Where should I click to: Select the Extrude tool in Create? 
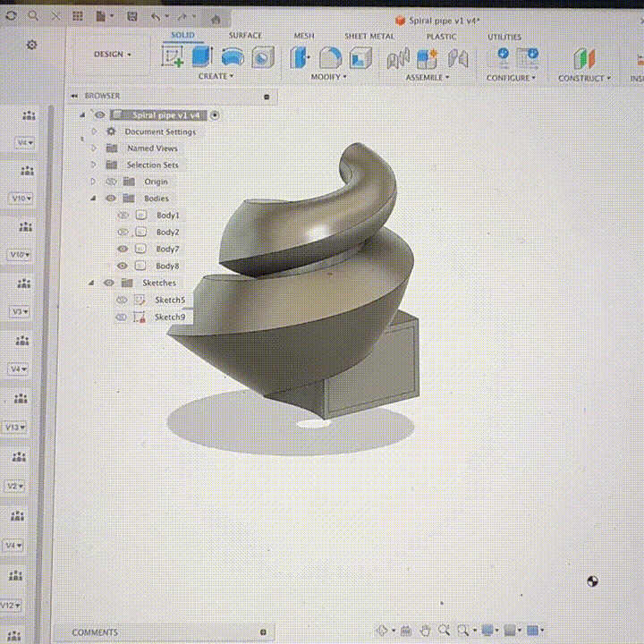click(x=202, y=57)
